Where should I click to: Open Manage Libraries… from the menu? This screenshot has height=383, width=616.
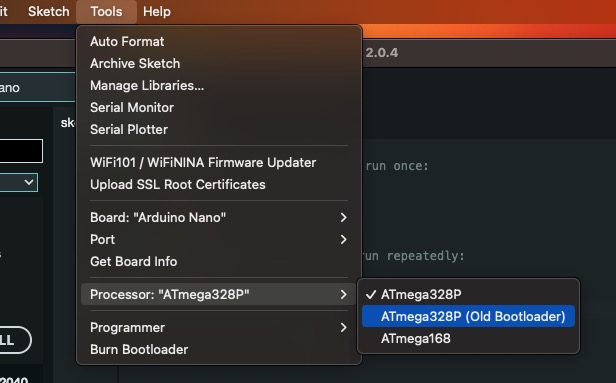pyautogui.click(x=219, y=86)
